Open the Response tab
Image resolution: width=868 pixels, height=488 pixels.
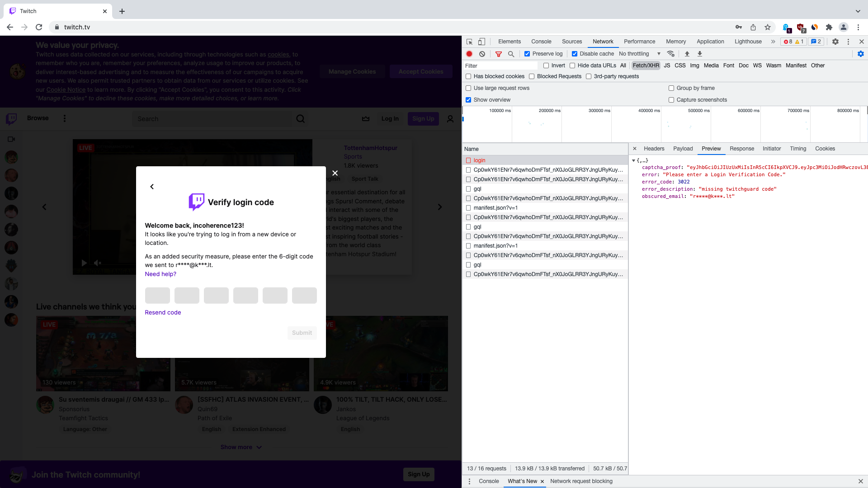(742, 149)
